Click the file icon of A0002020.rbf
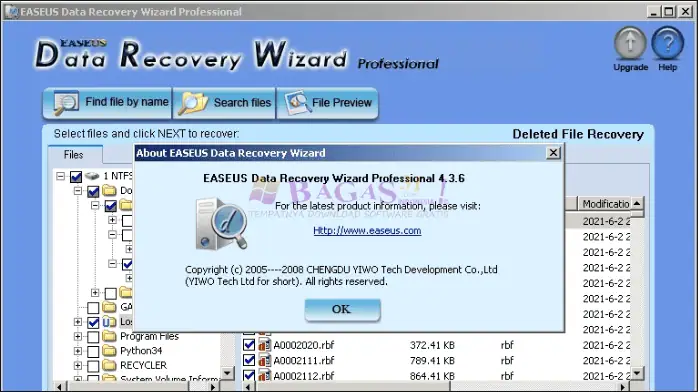The height and width of the screenshot is (392, 698). pos(264,345)
